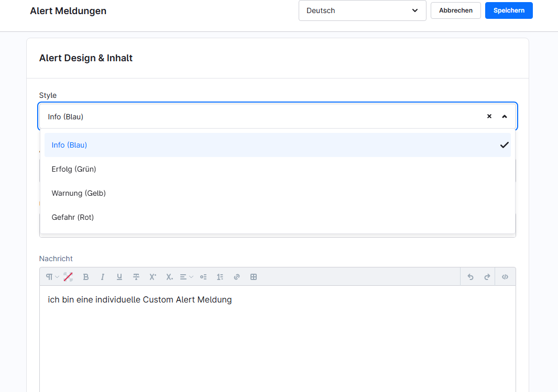Switch the editor to HTML code view

coord(505,276)
